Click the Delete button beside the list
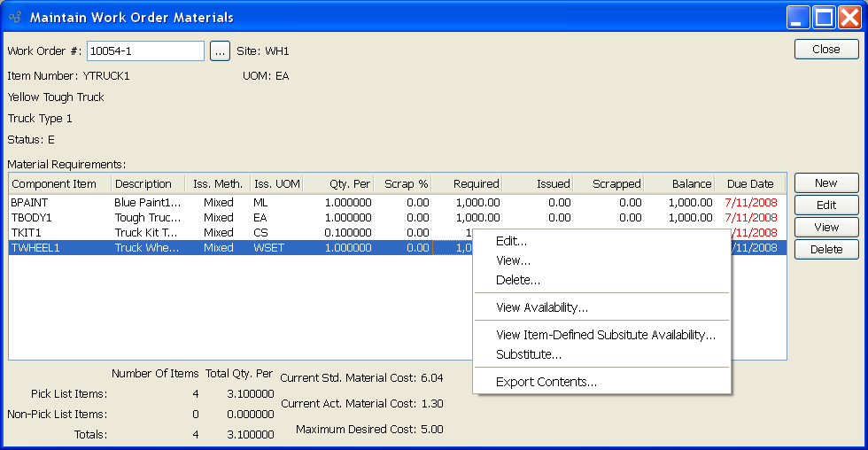The height and width of the screenshot is (450, 868). (825, 250)
